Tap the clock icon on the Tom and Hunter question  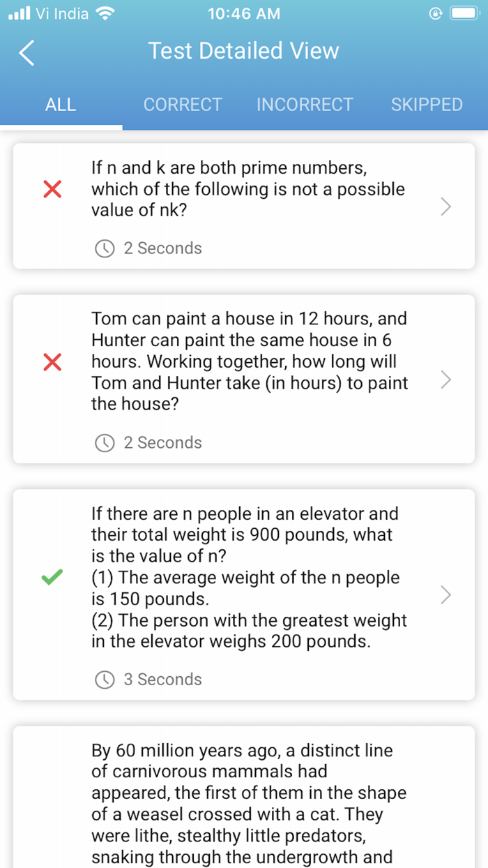pos(104,442)
